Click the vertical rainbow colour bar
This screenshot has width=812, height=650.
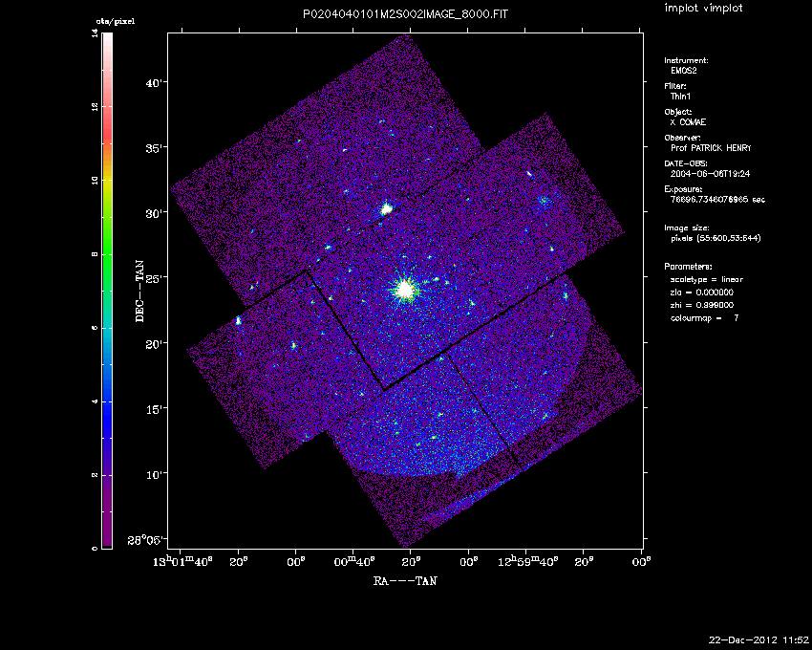coord(107,291)
